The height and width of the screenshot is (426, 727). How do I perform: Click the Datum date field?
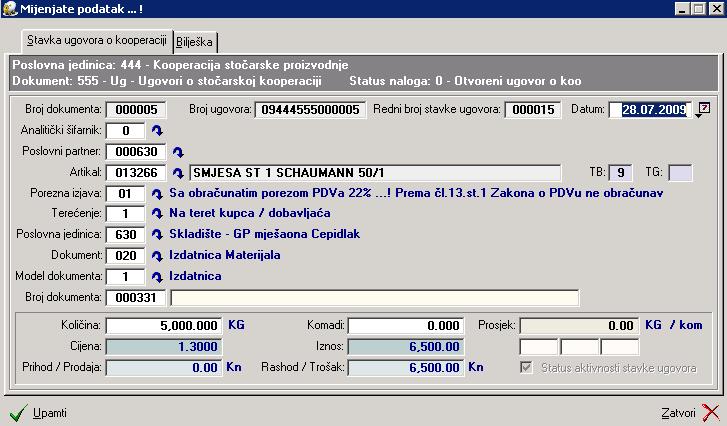tap(650, 110)
